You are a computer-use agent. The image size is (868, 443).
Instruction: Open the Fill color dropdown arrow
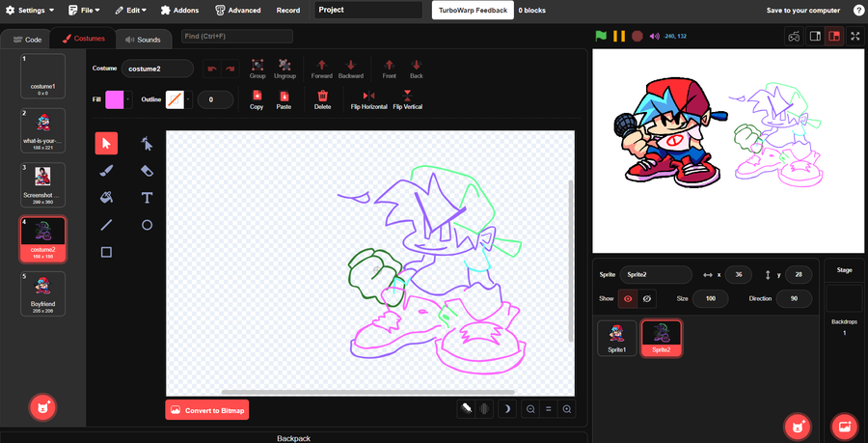pyautogui.click(x=128, y=99)
